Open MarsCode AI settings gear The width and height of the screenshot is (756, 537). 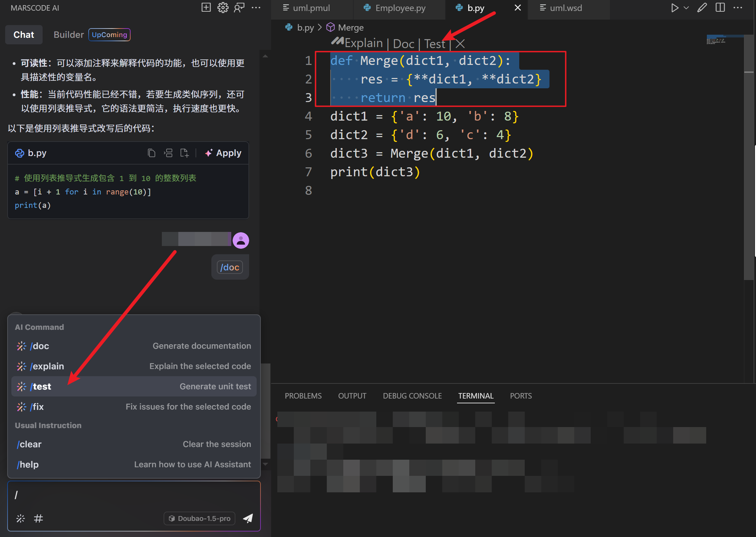pyautogui.click(x=223, y=7)
